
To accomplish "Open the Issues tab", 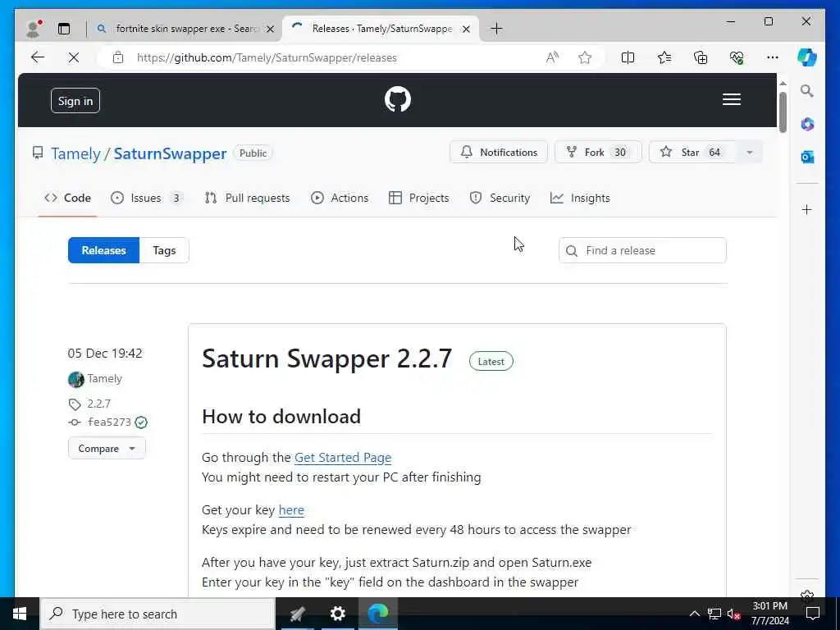I will (147, 199).
